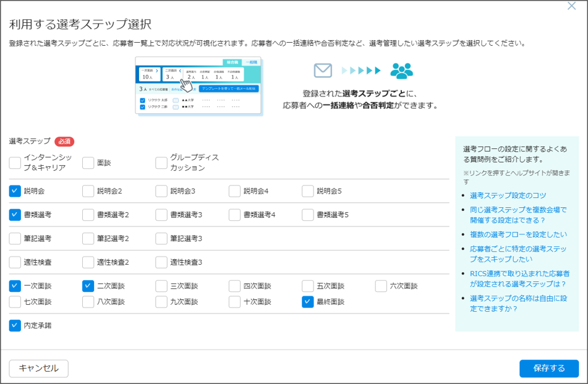Image resolution: width=588 pixels, height=384 pixels.
Task: Click the sample applicant list illustration
Action: click(x=198, y=85)
